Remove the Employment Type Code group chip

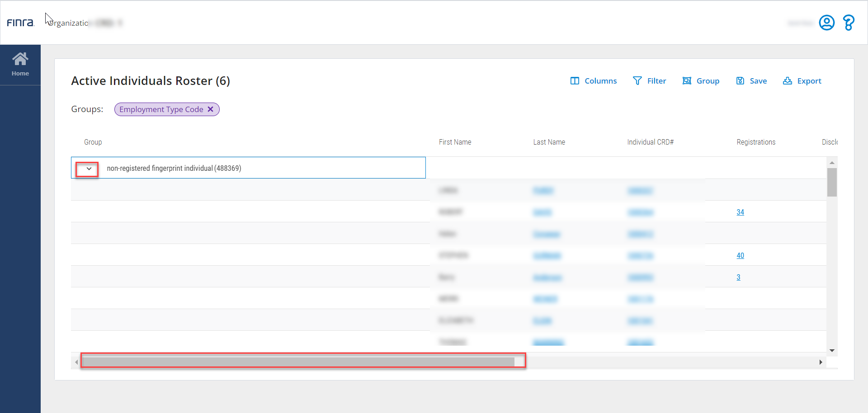coord(211,109)
